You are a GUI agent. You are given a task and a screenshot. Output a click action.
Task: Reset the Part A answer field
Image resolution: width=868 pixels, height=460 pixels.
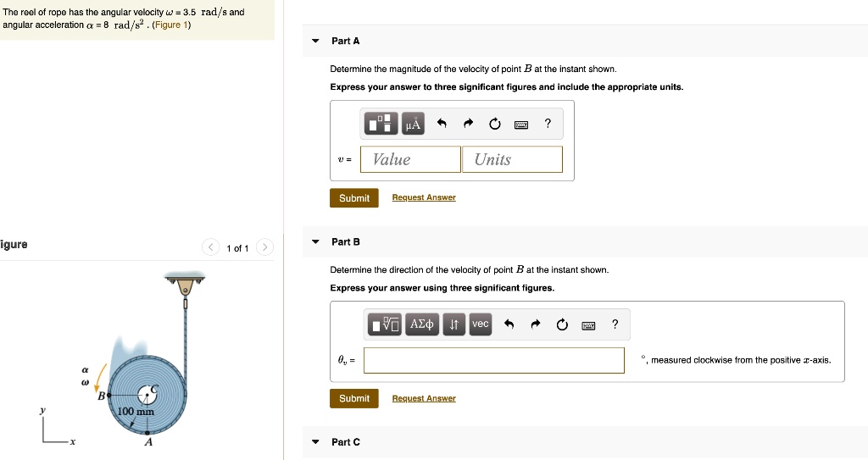point(495,125)
